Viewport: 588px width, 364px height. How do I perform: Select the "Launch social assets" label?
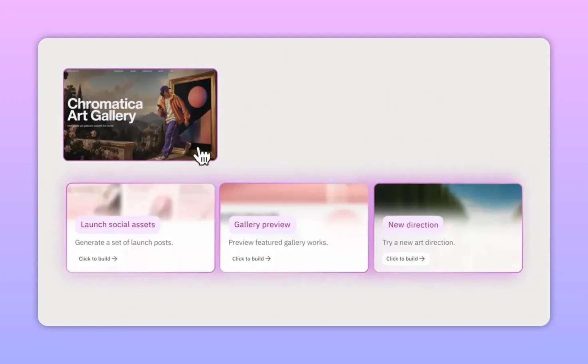[118, 225]
